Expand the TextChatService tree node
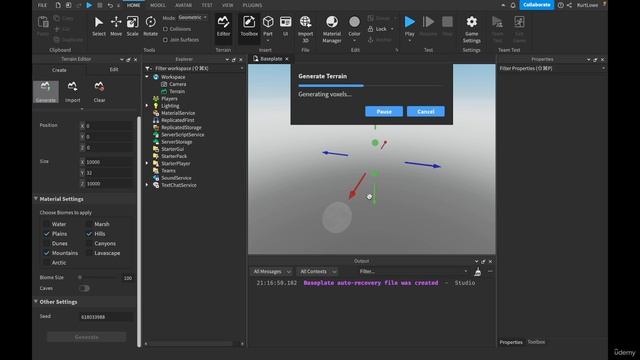The image size is (640, 360). 147,185
